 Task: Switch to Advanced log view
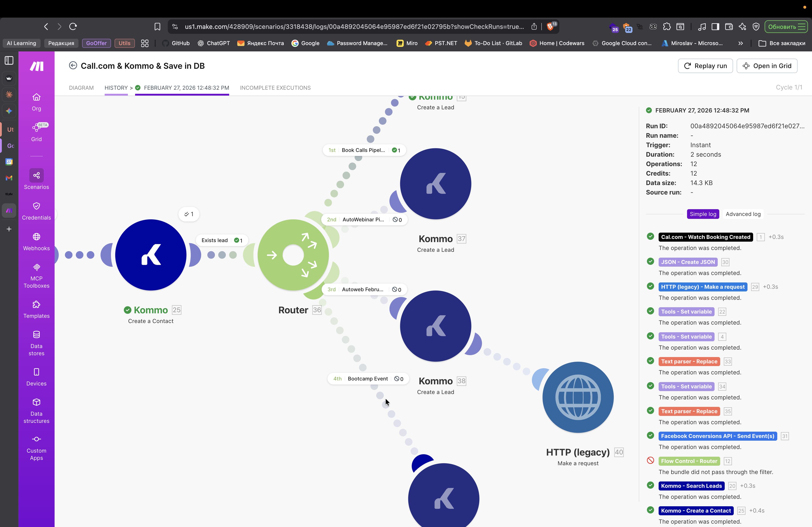pos(743,214)
